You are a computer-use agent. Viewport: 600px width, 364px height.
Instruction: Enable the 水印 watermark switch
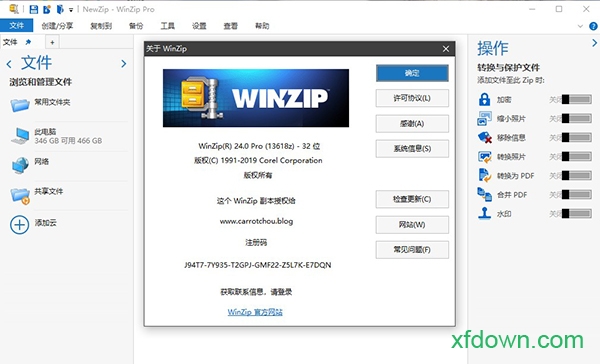pyautogui.click(x=577, y=214)
